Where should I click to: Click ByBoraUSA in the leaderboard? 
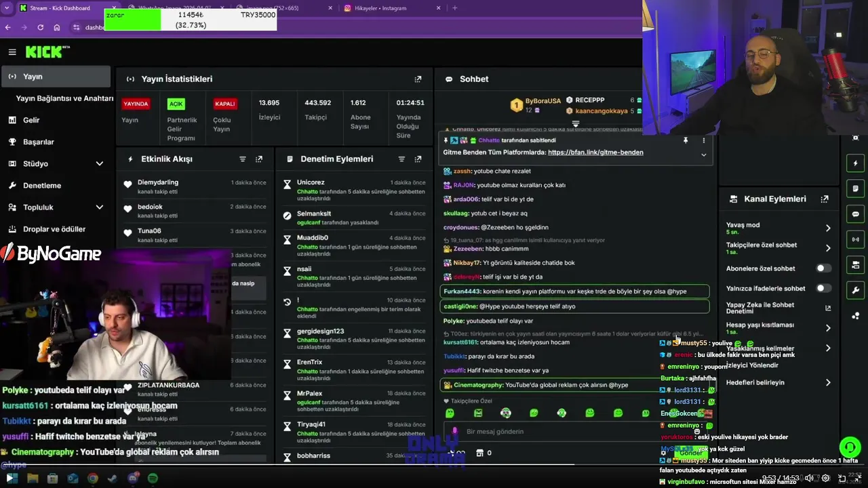click(542, 101)
